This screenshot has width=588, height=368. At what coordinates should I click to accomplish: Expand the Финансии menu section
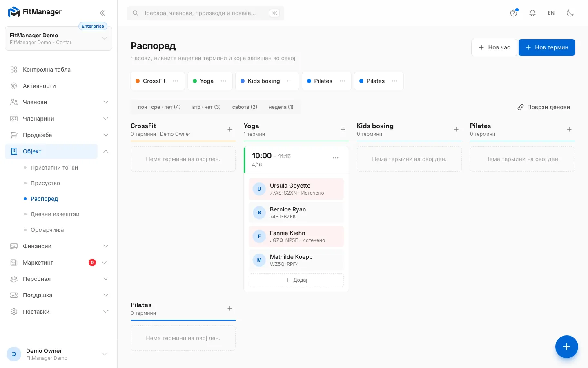pyautogui.click(x=58, y=246)
